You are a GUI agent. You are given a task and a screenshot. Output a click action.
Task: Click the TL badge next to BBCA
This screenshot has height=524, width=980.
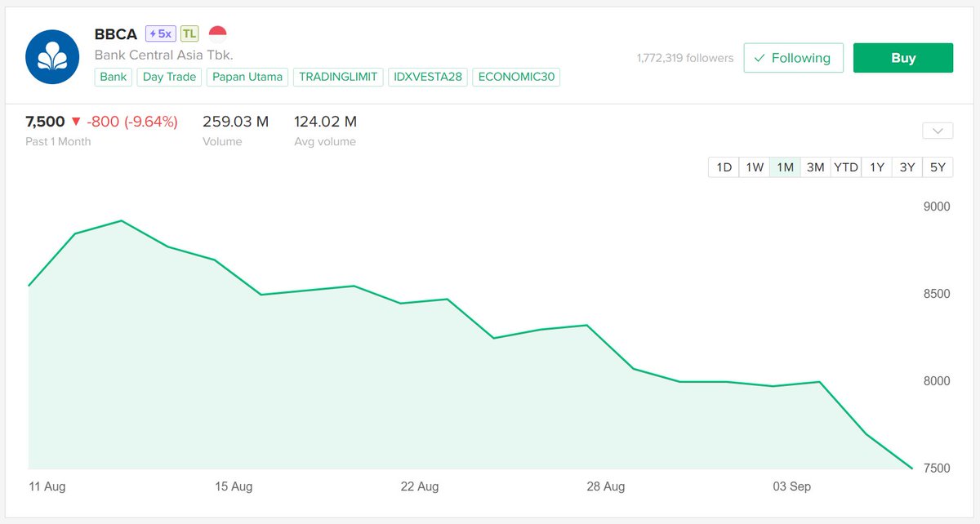(x=189, y=33)
